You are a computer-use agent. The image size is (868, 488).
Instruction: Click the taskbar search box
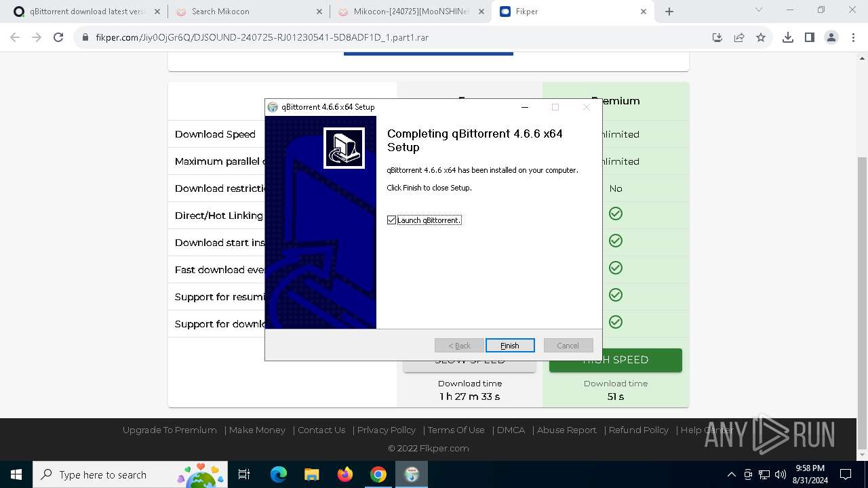tap(130, 474)
